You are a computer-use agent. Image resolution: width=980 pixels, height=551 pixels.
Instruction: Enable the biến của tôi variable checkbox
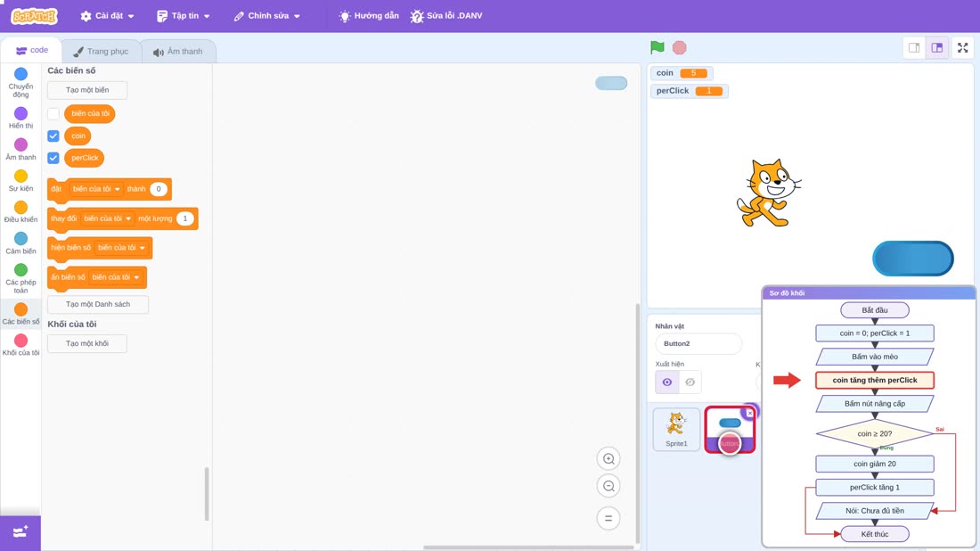(x=53, y=114)
